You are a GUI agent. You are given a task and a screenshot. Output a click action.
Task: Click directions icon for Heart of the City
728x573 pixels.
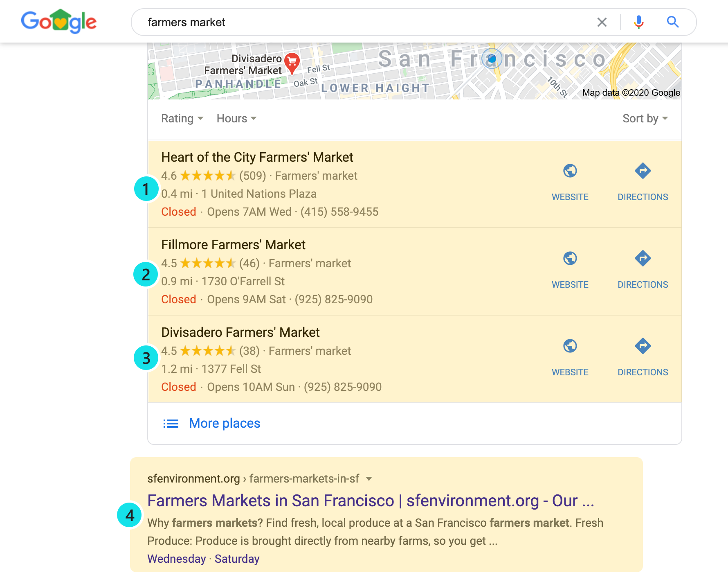tap(643, 171)
